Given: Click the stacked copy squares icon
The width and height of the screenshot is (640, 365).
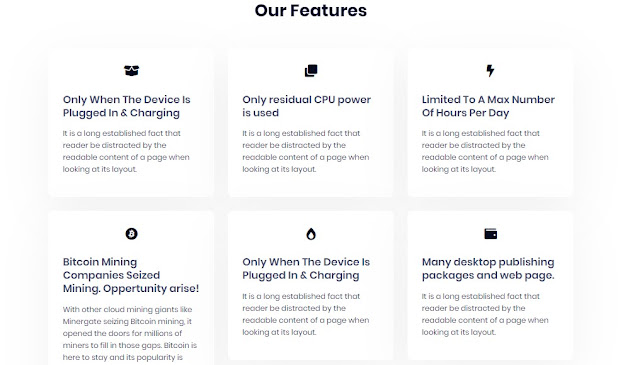Looking at the screenshot, I should point(311,71).
